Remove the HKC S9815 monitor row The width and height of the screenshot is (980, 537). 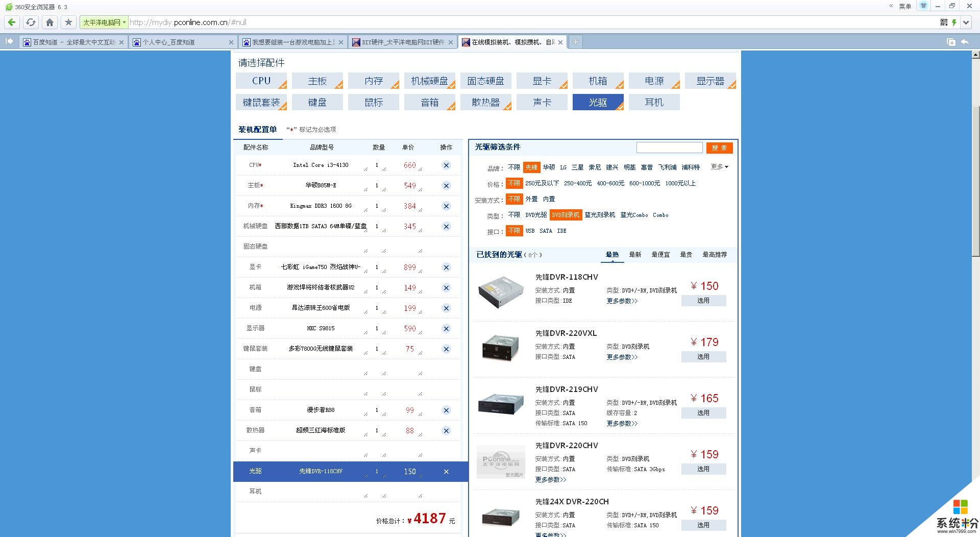tap(446, 329)
